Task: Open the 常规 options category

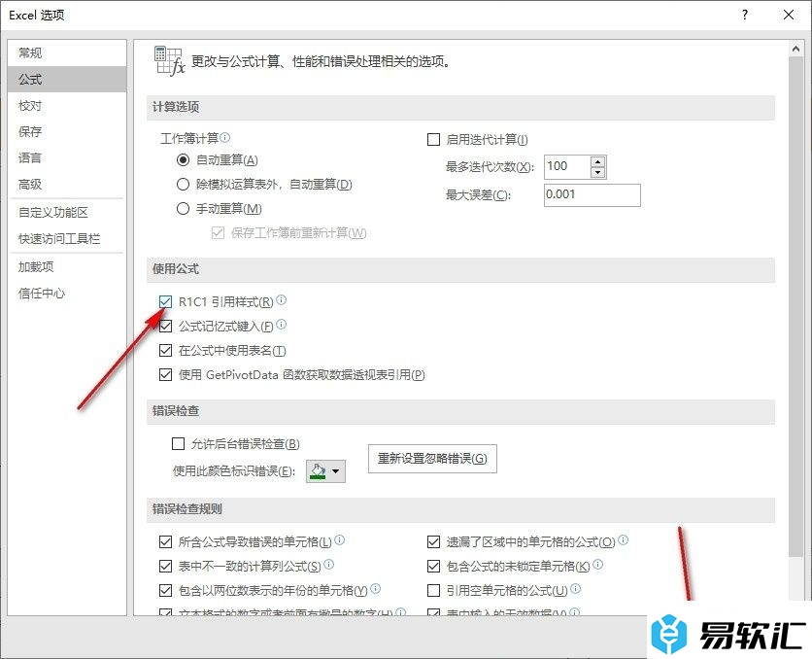Action: (x=67, y=52)
